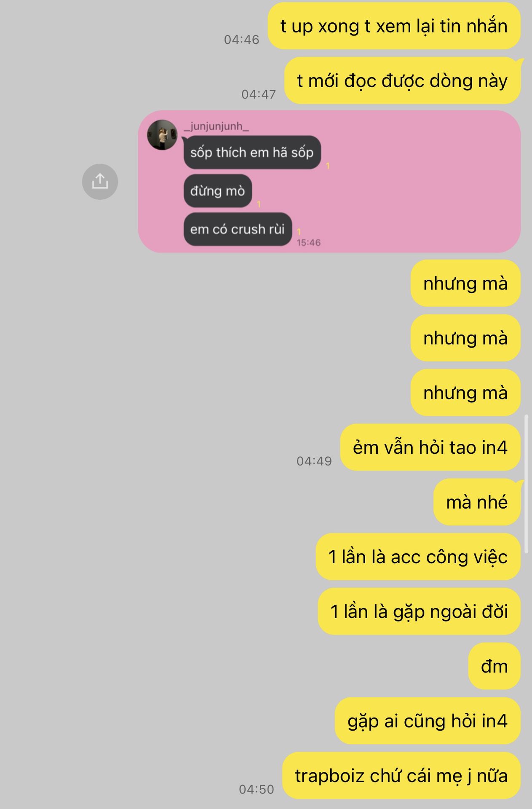Select message 't up xong t xem lại tin nhắn'
Image resolution: width=532 pixels, height=809 pixels.
point(394,26)
